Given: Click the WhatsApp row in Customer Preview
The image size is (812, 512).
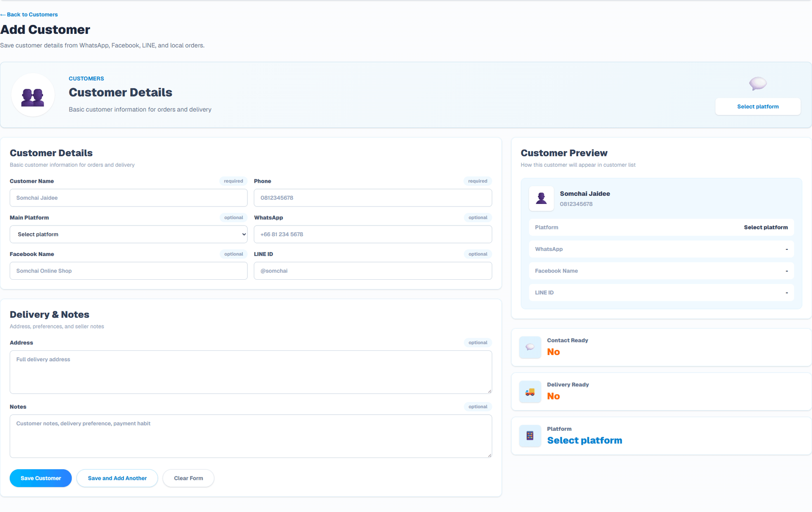Looking at the screenshot, I should pyautogui.click(x=661, y=249).
